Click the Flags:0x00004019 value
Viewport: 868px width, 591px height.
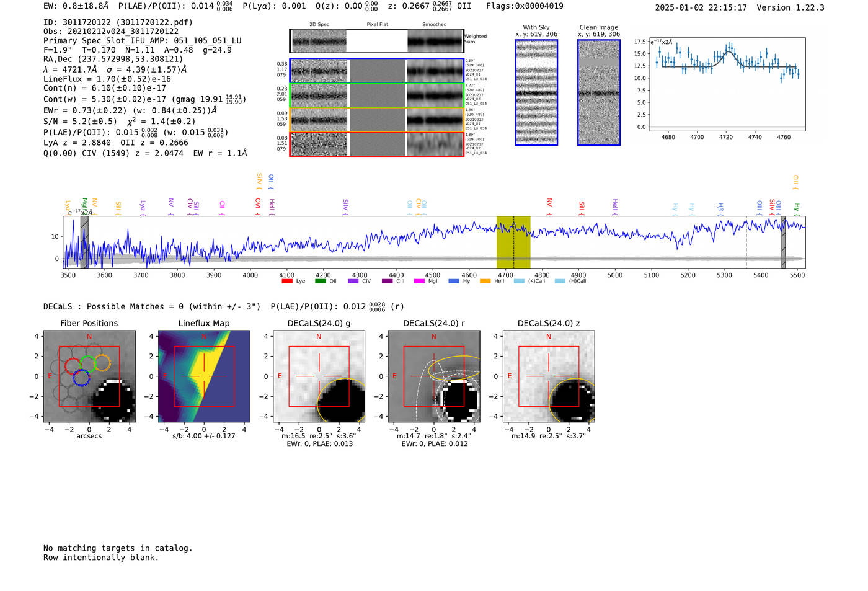[525, 6]
